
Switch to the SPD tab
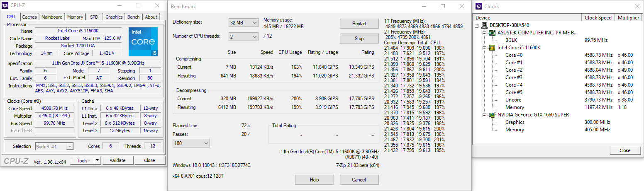pos(94,17)
